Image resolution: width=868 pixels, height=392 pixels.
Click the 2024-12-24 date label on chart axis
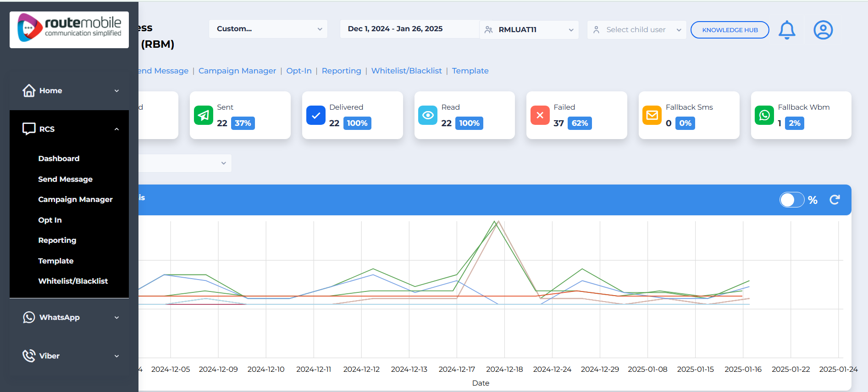(552, 369)
